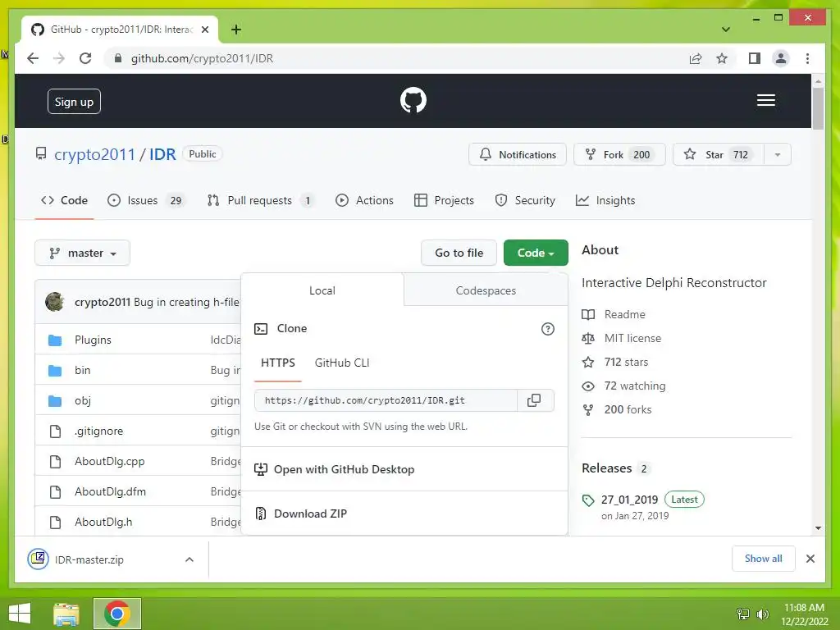View the 712 stars link
This screenshot has height=630, width=840.
tap(626, 362)
